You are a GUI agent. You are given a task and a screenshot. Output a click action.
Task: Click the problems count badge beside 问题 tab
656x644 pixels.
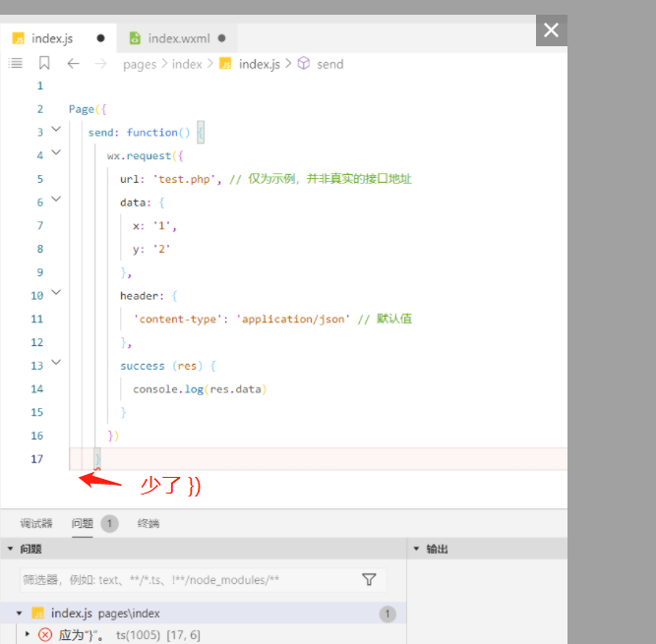click(109, 524)
